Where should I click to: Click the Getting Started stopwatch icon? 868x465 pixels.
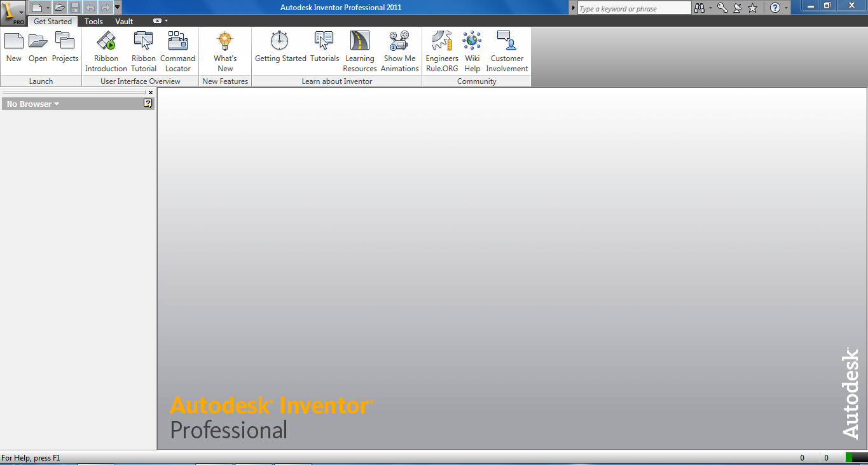pyautogui.click(x=279, y=41)
